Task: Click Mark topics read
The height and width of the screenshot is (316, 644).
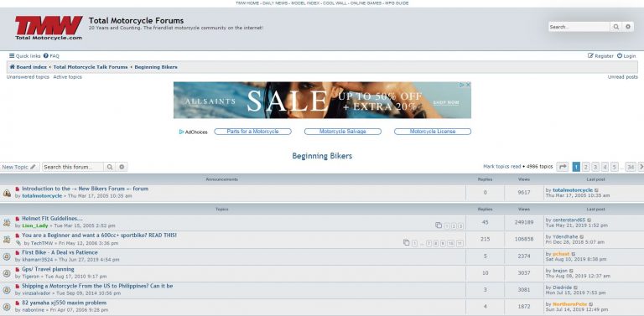Action: (x=502, y=167)
